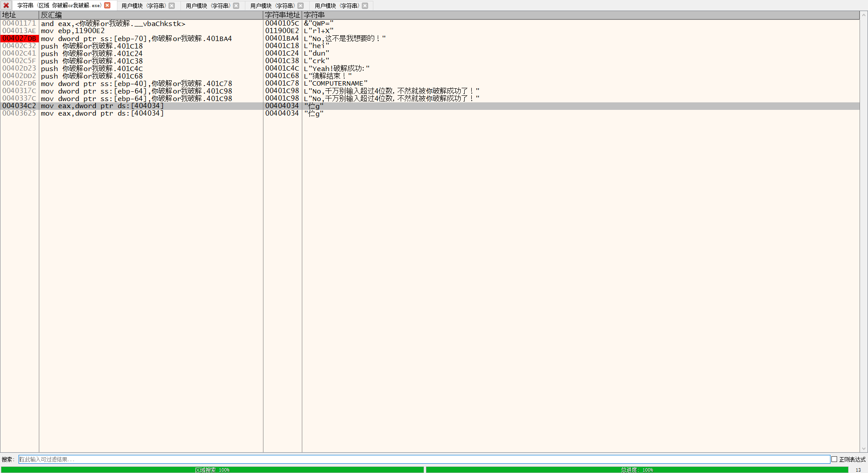This screenshot has width=868, height=473.
Task: Close the first 用户模块 (字符串) tab
Action: [x=172, y=6]
